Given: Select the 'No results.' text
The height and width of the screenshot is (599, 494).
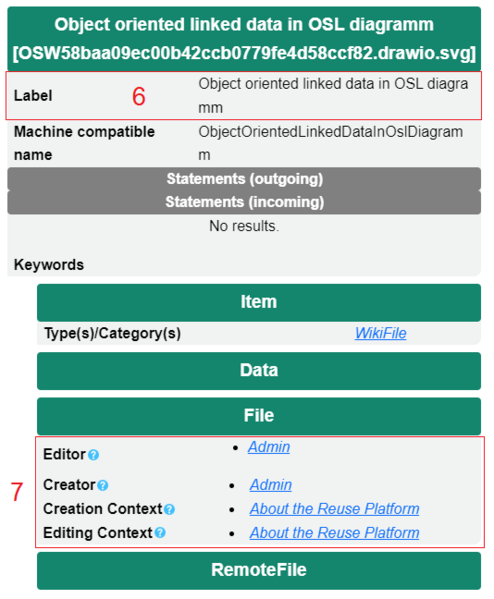Looking at the screenshot, I should pyautogui.click(x=244, y=226).
